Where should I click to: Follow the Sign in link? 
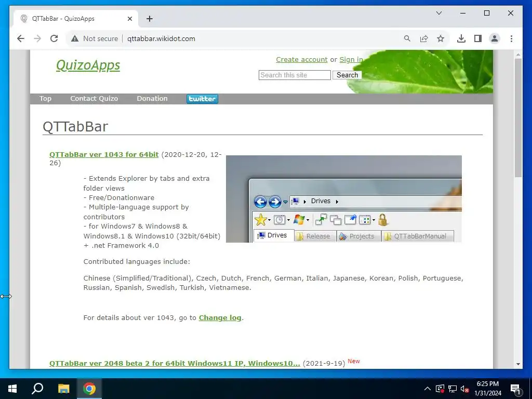pos(351,60)
